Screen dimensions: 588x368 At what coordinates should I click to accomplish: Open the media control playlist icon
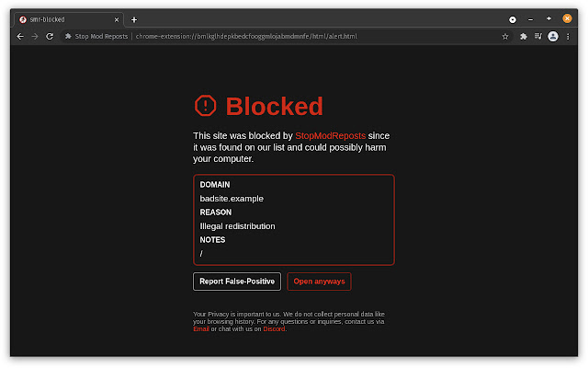pyautogui.click(x=537, y=36)
